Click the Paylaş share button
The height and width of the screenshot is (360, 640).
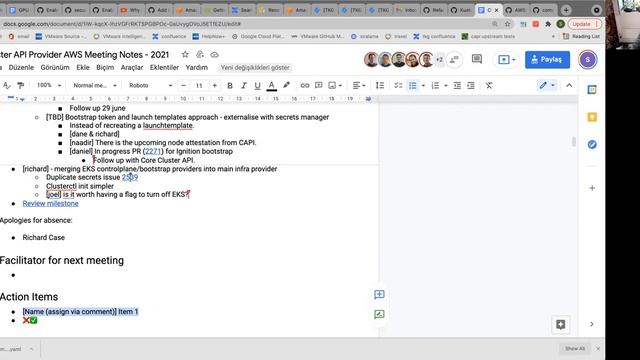547,60
